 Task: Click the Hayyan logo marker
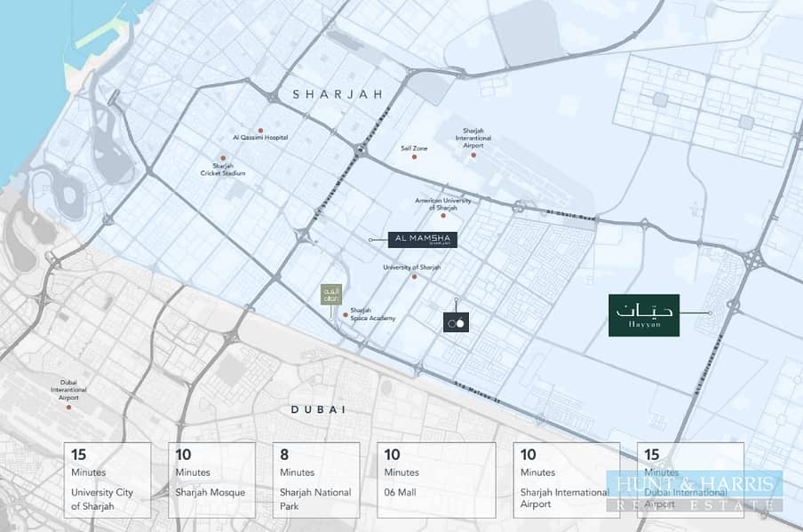point(644,314)
